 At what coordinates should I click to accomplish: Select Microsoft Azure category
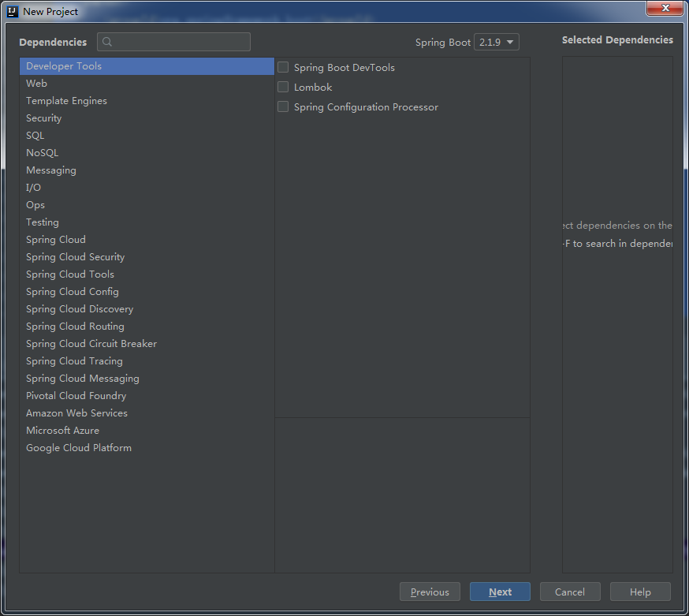[x=147, y=431]
